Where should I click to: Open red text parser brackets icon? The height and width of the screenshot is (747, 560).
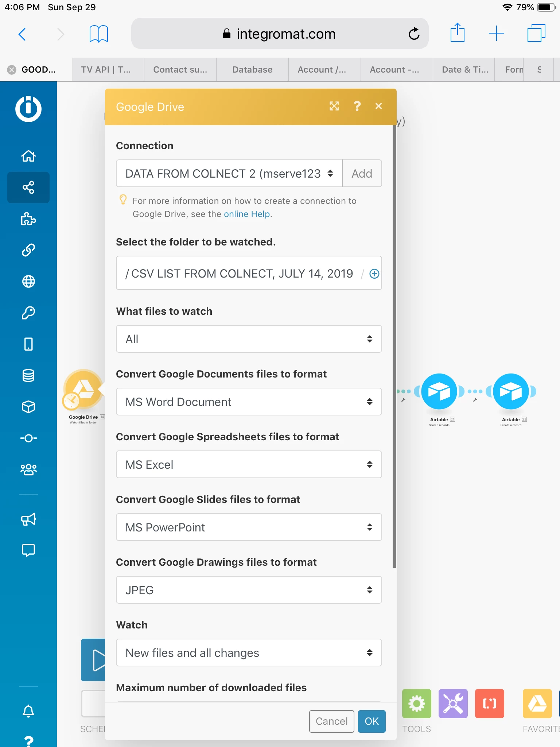(490, 704)
